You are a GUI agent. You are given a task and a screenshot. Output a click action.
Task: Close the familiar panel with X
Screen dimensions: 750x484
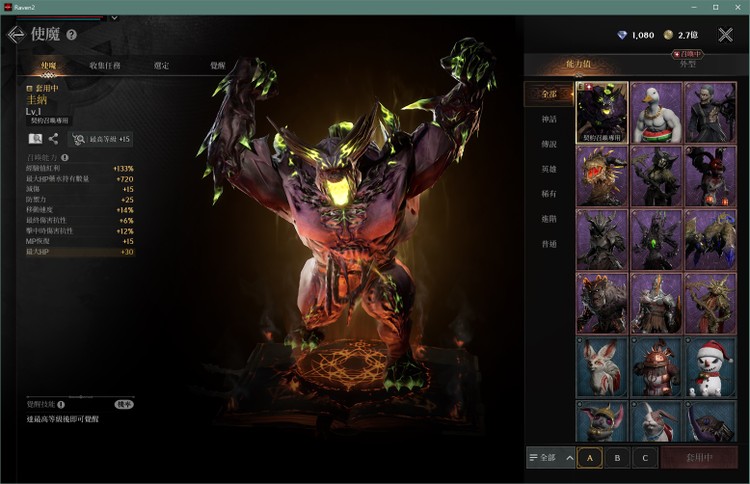click(725, 35)
